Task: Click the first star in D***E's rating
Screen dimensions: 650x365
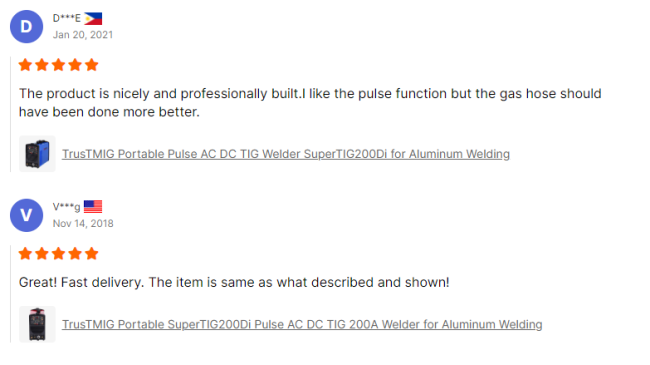Action: pos(25,65)
